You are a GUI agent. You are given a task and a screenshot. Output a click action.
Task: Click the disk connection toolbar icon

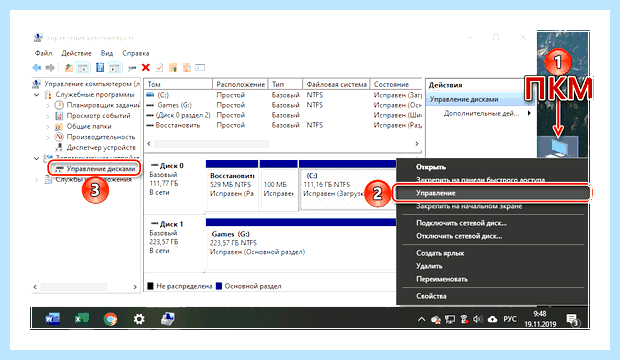(132, 68)
